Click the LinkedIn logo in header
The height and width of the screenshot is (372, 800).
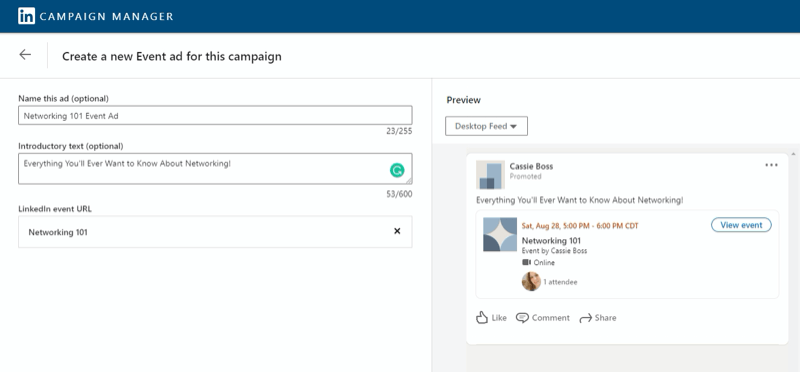click(27, 16)
